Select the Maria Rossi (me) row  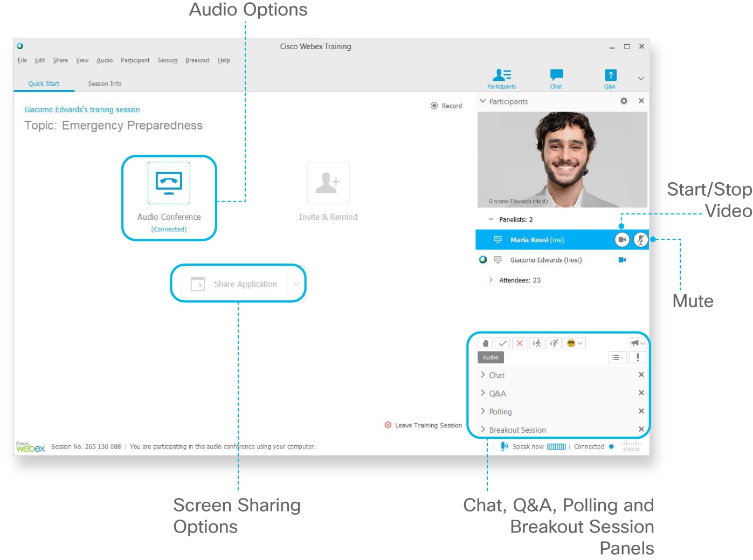click(562, 239)
